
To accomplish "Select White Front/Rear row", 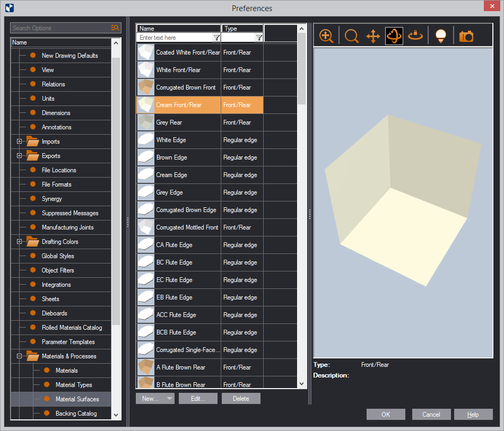I will [200, 70].
